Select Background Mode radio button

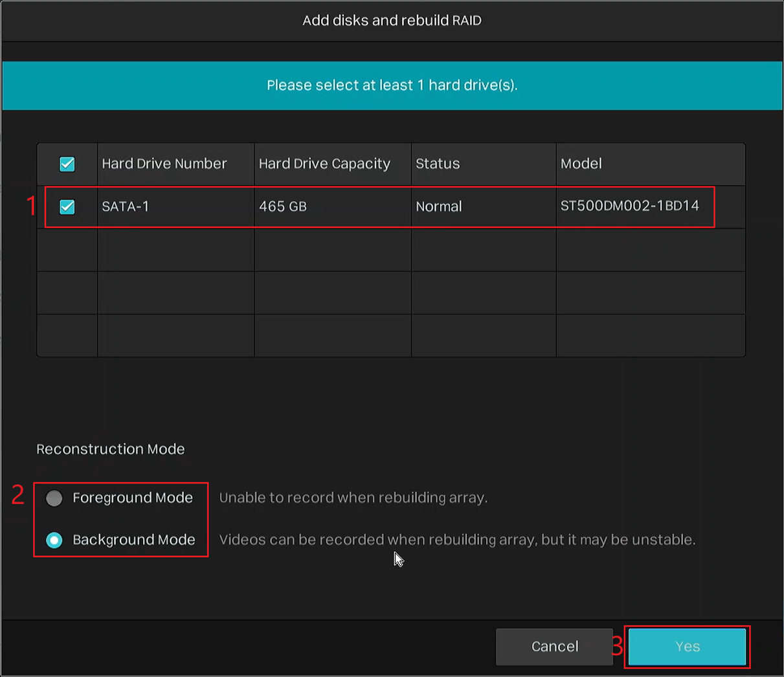pyautogui.click(x=54, y=540)
